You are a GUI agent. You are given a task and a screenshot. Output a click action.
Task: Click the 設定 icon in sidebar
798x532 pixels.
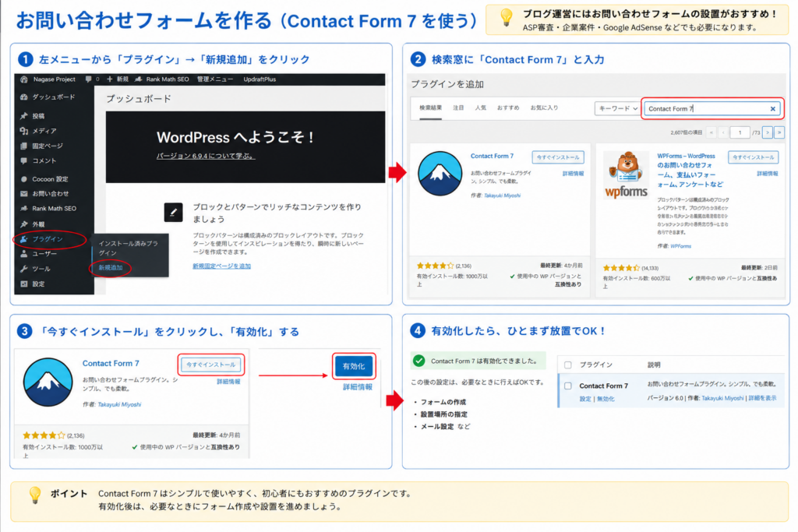coord(24,284)
